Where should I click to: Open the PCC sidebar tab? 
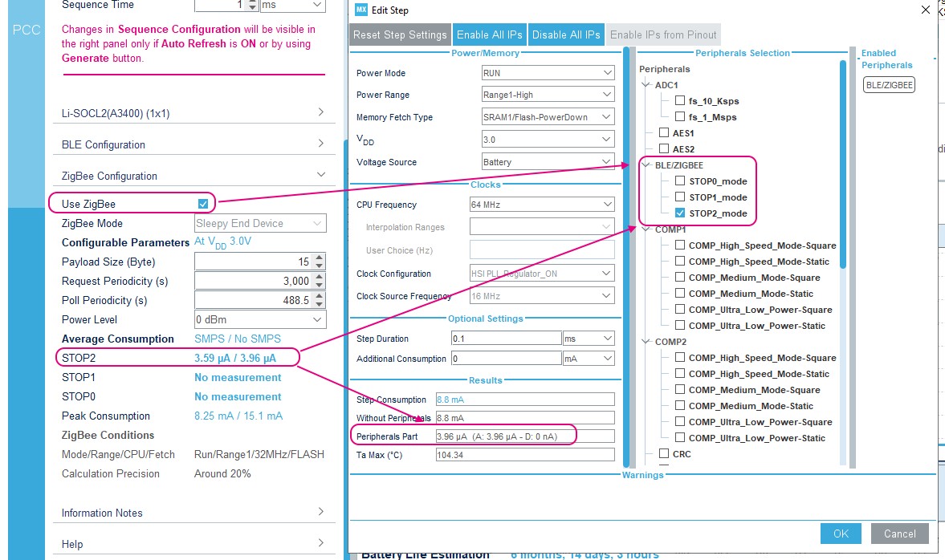[26, 30]
